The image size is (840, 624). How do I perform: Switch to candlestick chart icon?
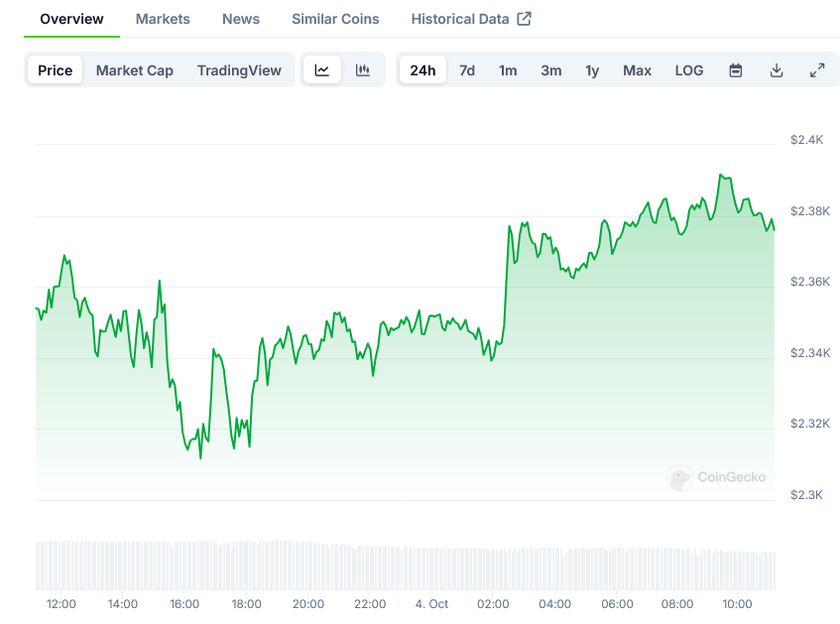pos(363,70)
